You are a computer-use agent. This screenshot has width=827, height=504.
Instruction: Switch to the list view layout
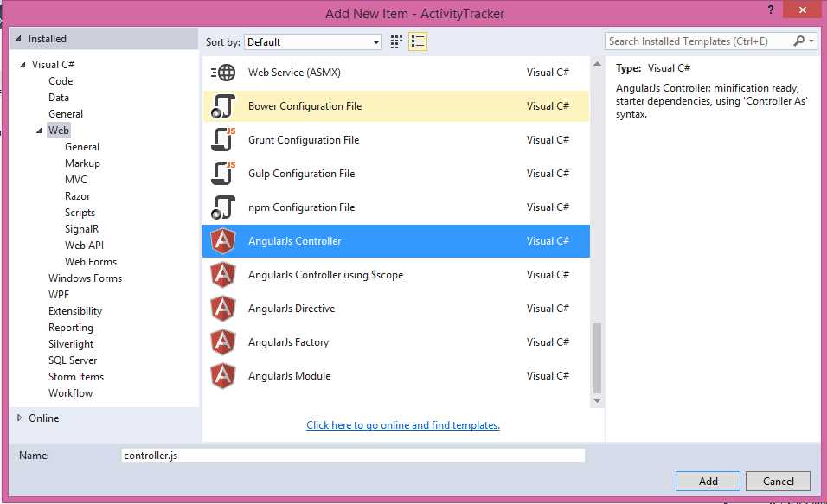[418, 41]
